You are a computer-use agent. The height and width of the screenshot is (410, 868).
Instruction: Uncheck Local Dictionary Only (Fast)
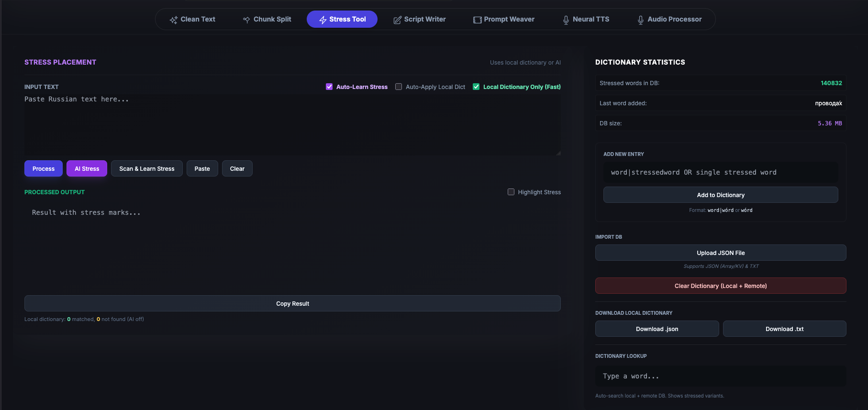(x=476, y=87)
